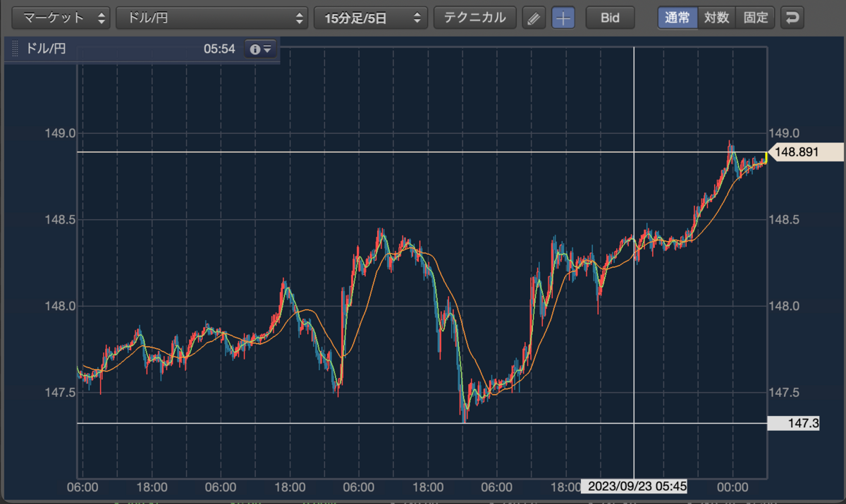This screenshot has height=504, width=846.
Task: Open the info dropdown in chart header
Action: pos(261,49)
